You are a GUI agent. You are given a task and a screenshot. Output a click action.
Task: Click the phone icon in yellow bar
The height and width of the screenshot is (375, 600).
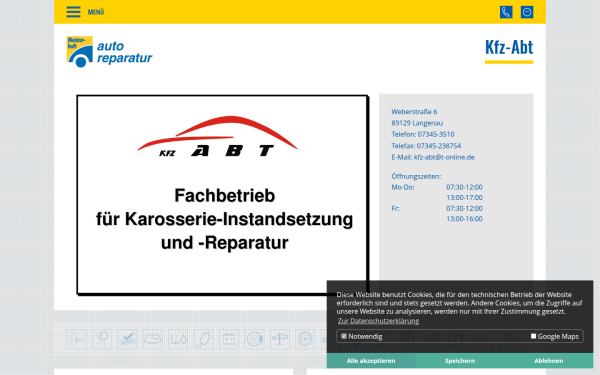(506, 12)
